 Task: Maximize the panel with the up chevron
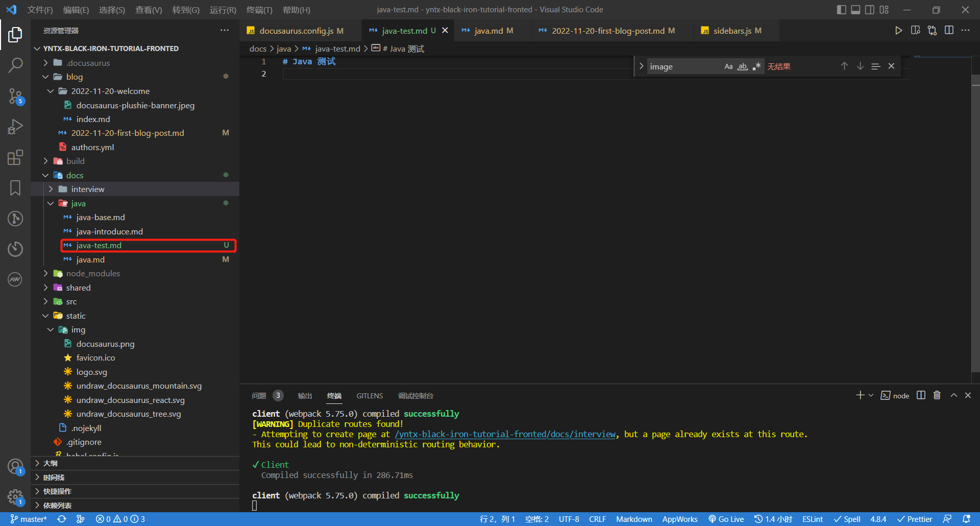(953, 395)
